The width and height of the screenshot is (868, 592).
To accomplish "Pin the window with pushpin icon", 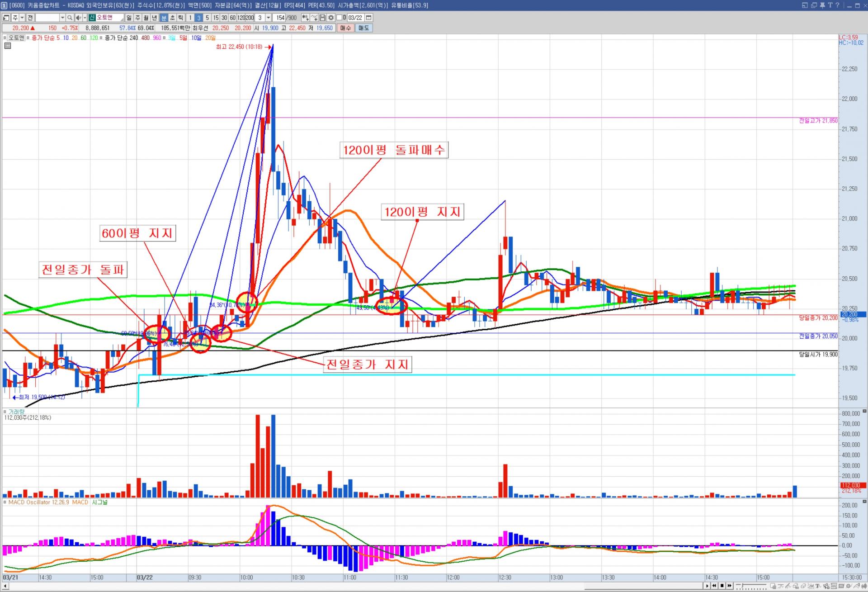I will pyautogui.click(x=822, y=5).
